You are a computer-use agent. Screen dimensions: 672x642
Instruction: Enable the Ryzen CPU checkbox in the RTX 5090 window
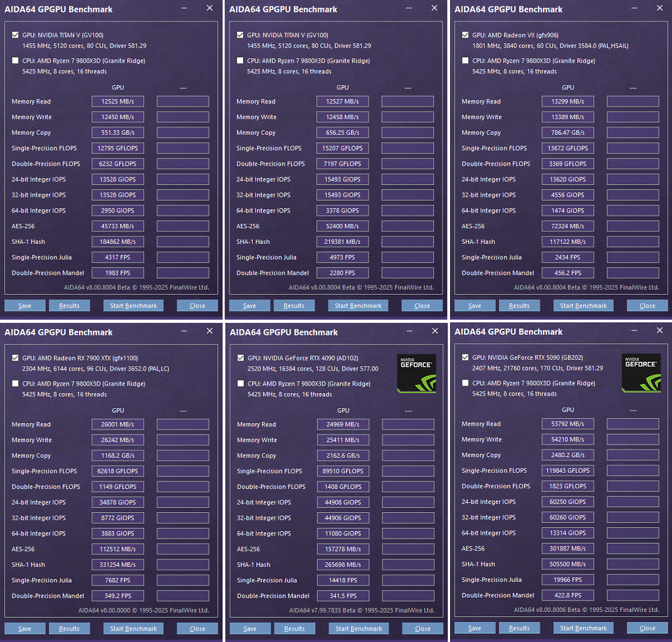pyautogui.click(x=465, y=383)
